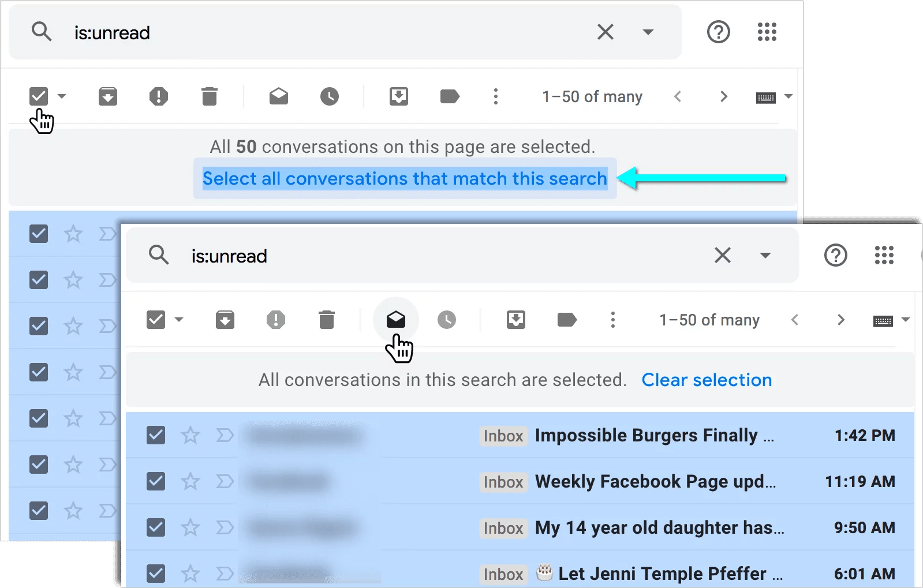Mark Impossible Burgers email as important
Viewport: 923px width, 588px height.
point(225,435)
